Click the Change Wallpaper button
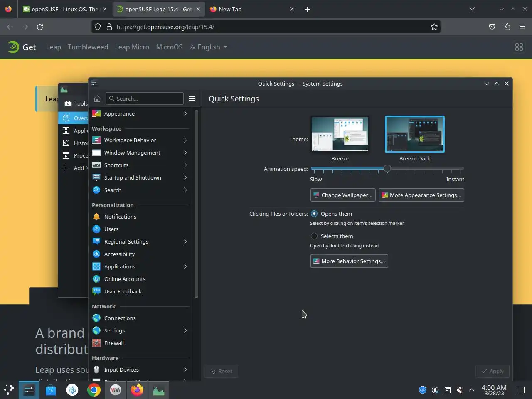Viewport: 532px width, 399px height. (x=343, y=195)
